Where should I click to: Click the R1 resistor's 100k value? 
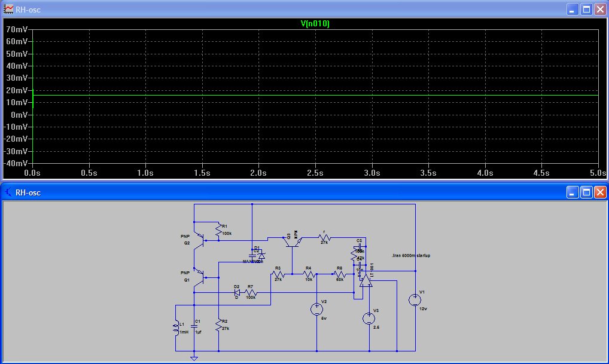pos(227,234)
